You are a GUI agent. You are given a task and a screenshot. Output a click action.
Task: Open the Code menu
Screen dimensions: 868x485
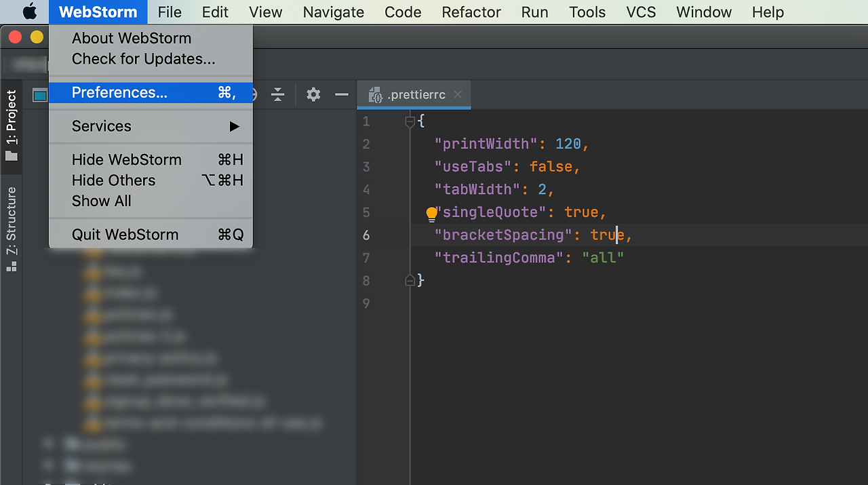403,12
